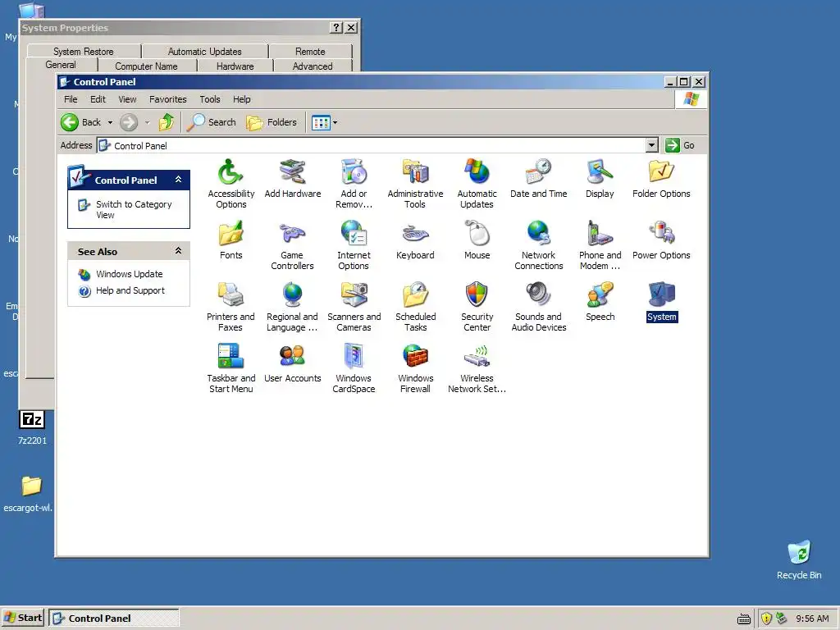
Task: Open the File menu
Action: [x=71, y=99]
